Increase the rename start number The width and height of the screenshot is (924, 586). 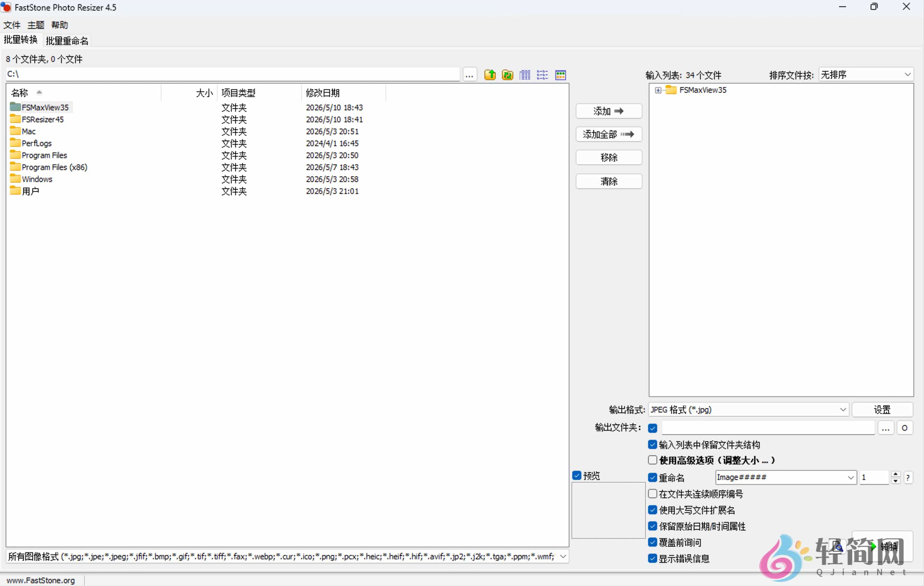tap(895, 474)
